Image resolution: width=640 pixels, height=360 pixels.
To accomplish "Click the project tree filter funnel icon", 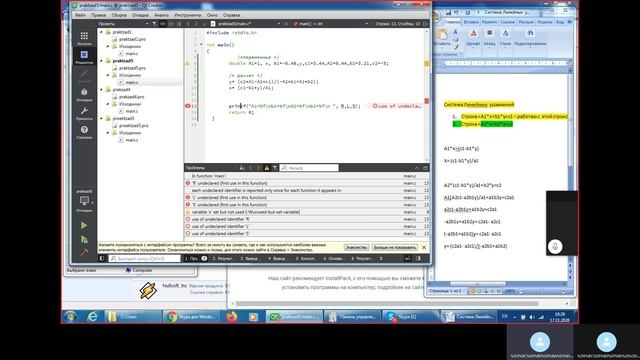I will coord(154,24).
